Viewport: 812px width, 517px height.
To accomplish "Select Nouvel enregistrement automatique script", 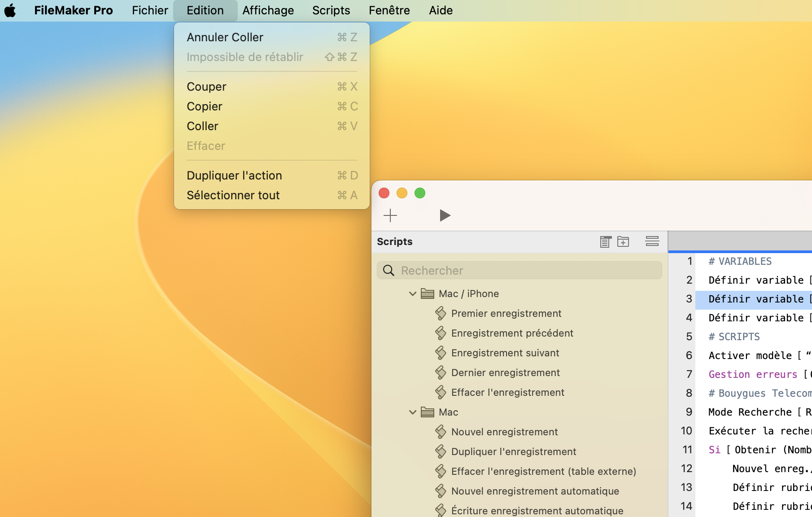I will pos(535,491).
